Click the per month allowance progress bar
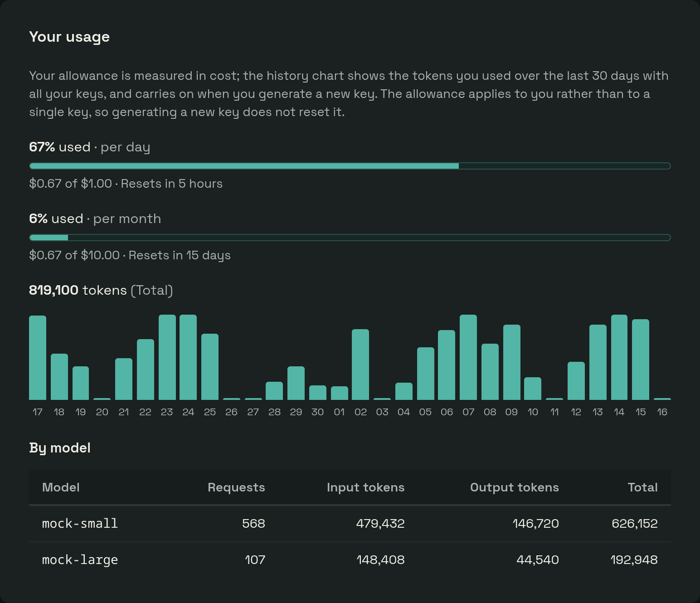The height and width of the screenshot is (603, 700). [350, 238]
